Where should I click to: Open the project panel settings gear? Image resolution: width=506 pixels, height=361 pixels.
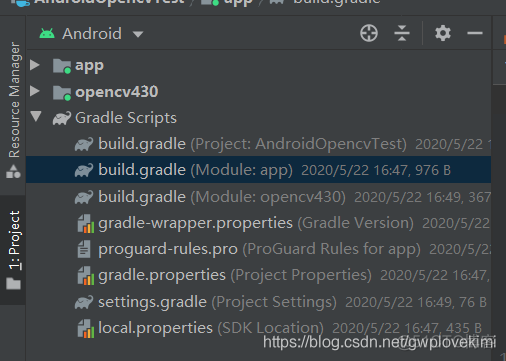[443, 33]
